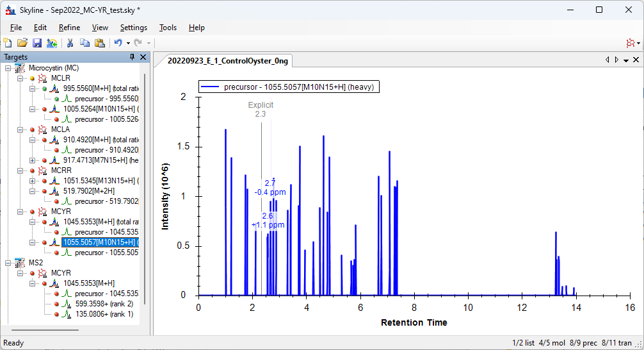This screenshot has height=350, width=644.
Task: Click the New Document toolbar icon
Action: click(8, 43)
